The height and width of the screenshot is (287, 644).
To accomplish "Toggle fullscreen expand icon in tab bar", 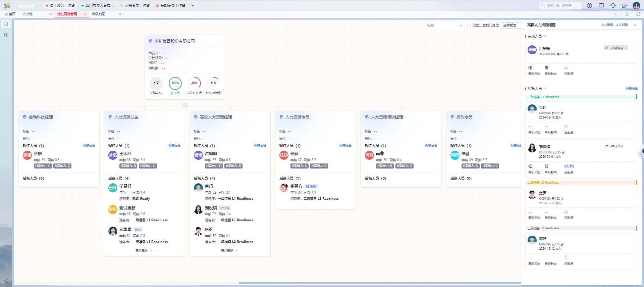I will click(638, 14).
